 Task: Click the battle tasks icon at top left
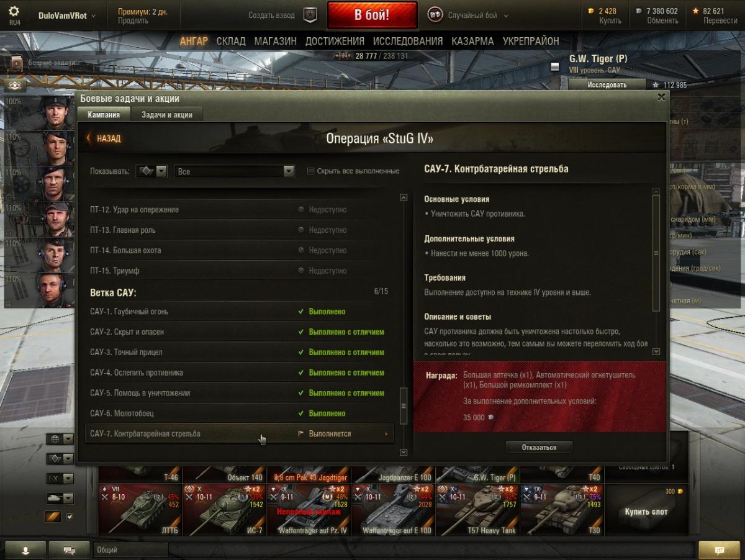[x=16, y=63]
